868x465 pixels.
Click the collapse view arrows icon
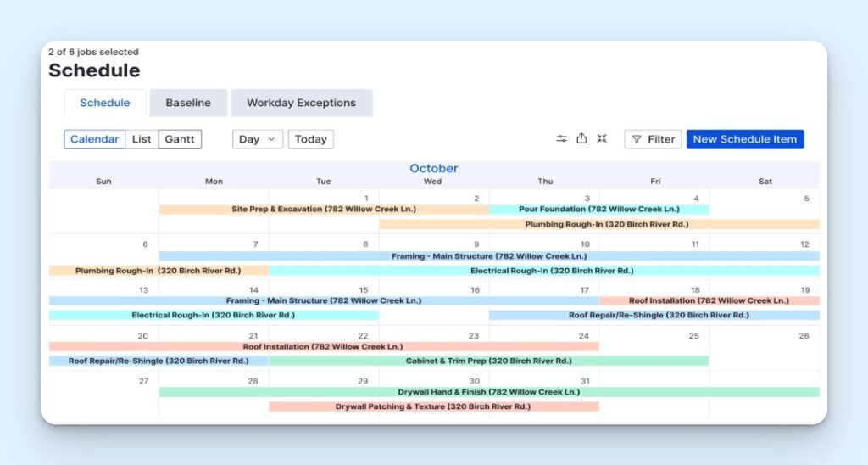click(602, 138)
